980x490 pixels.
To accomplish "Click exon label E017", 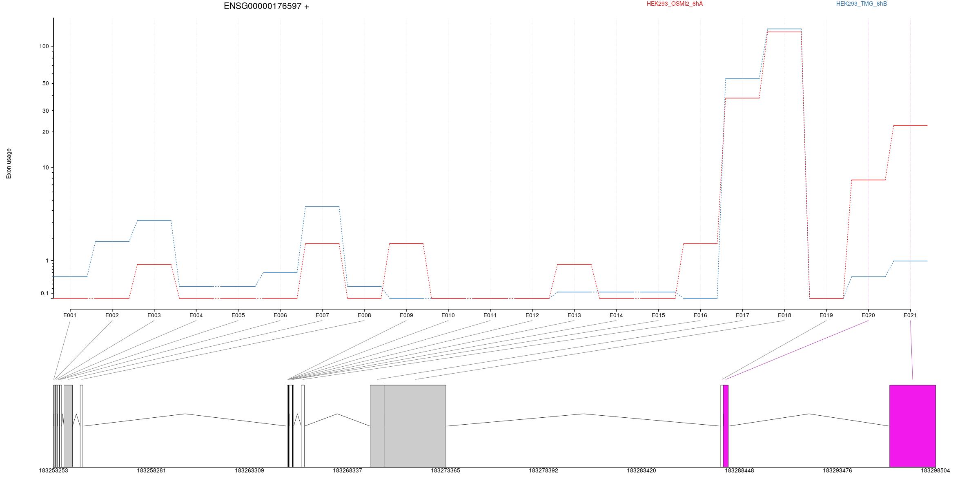I will 742,315.
